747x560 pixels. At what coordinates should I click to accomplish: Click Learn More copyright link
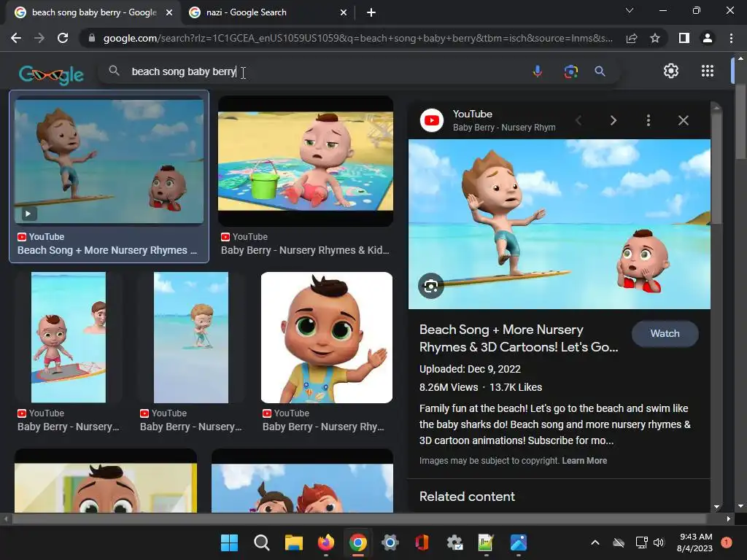coord(584,461)
